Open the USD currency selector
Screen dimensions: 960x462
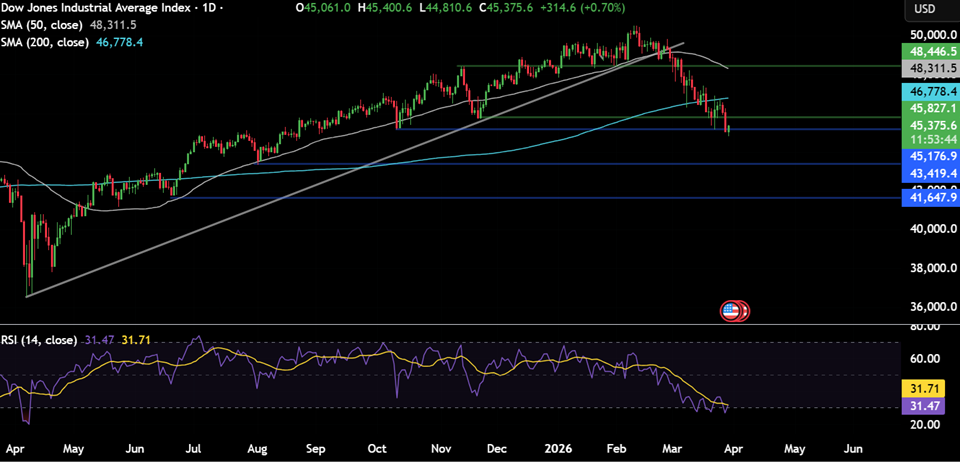coord(925,10)
